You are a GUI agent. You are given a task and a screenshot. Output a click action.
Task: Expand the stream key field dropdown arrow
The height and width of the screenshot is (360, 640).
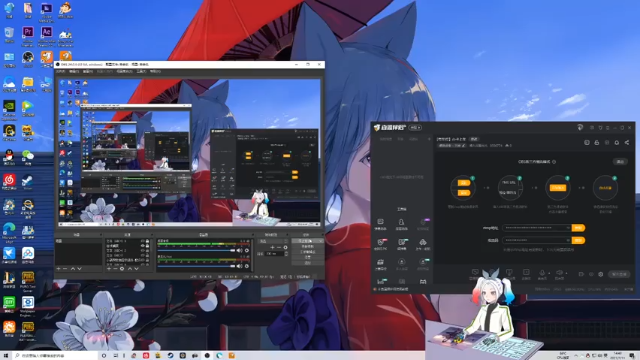coord(568,240)
